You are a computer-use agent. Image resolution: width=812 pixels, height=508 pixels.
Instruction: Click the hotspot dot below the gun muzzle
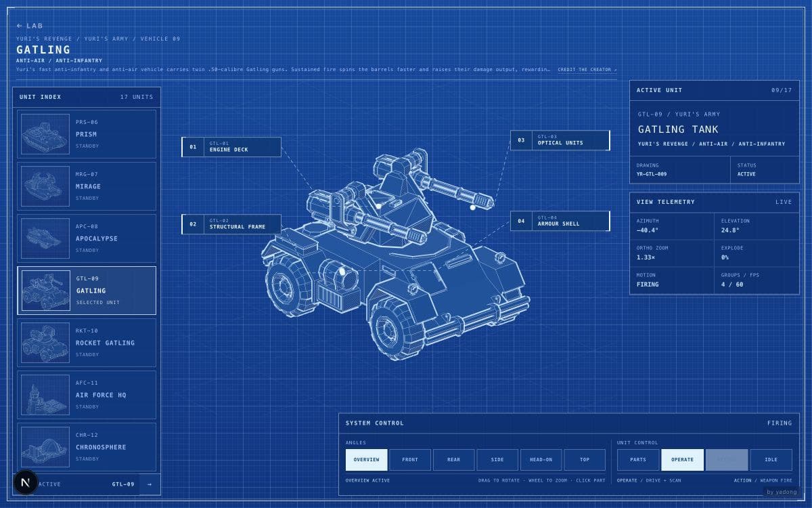pyautogui.click(x=474, y=208)
